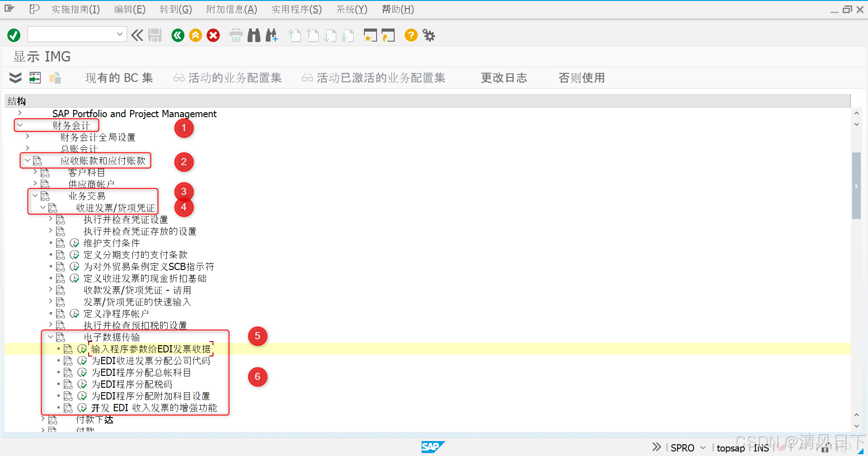Execute the 为EDI程序分配税码 activity icon

pyautogui.click(x=82, y=385)
